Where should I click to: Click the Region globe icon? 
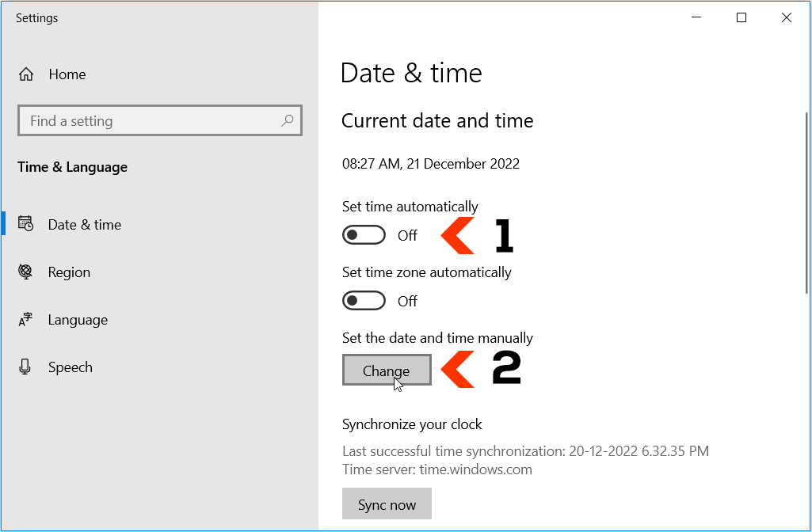point(26,272)
